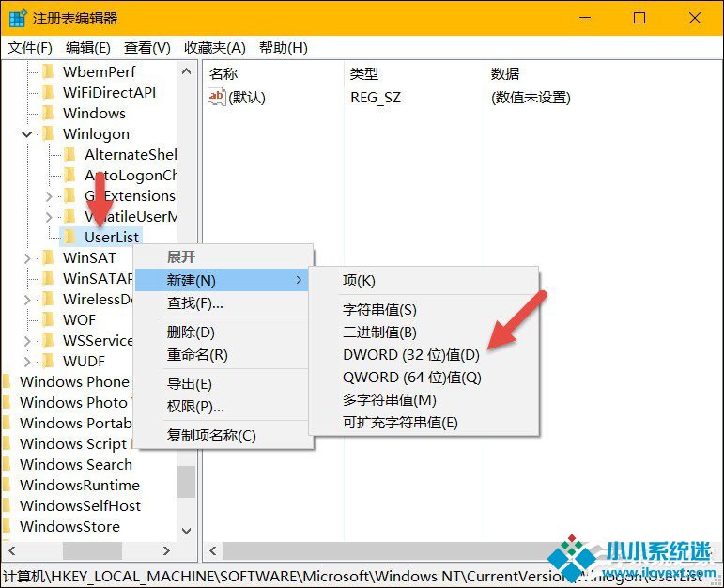Viewport: 724px width, 588px height.
Task: Select the WindowsStore key
Action: (69, 526)
